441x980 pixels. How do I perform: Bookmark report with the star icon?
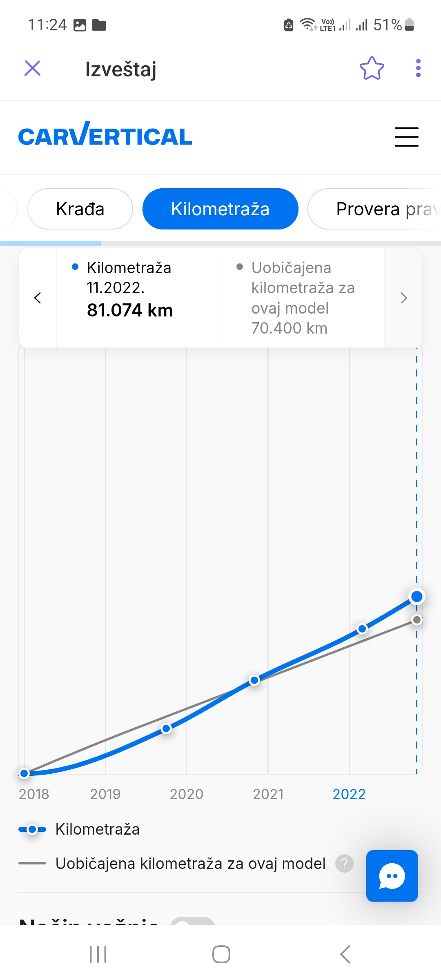(372, 68)
